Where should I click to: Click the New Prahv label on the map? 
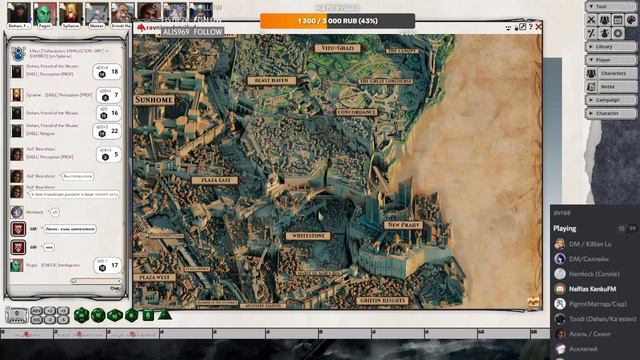coord(403,225)
